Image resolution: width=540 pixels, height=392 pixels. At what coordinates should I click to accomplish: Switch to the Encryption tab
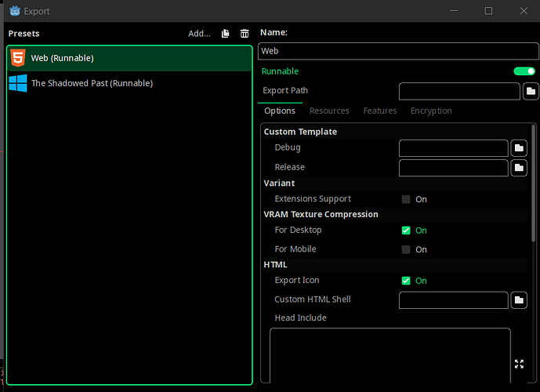(x=431, y=111)
